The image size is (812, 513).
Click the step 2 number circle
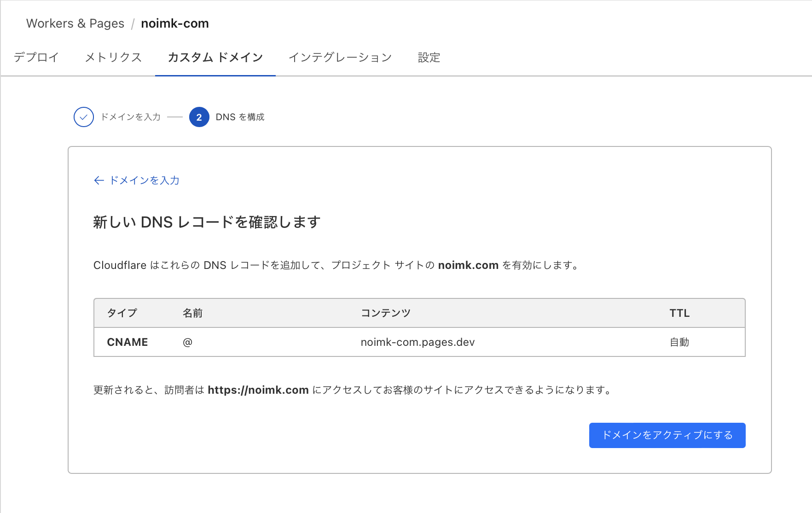[199, 117]
